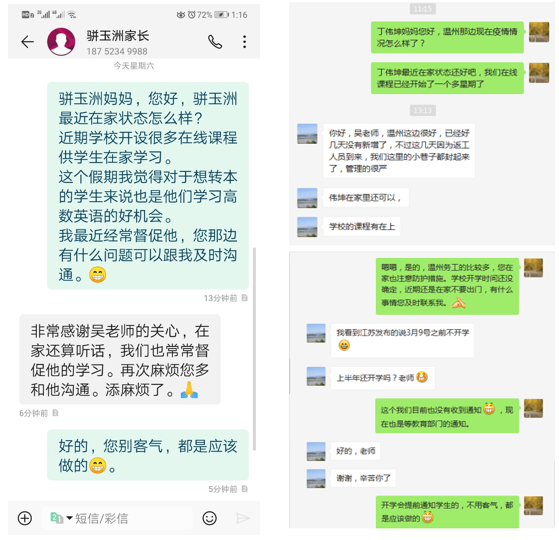Tap sender avatar beside 丁伟坤妈妈您好 message
Viewport: 559px width, 540px height.
(x=539, y=32)
